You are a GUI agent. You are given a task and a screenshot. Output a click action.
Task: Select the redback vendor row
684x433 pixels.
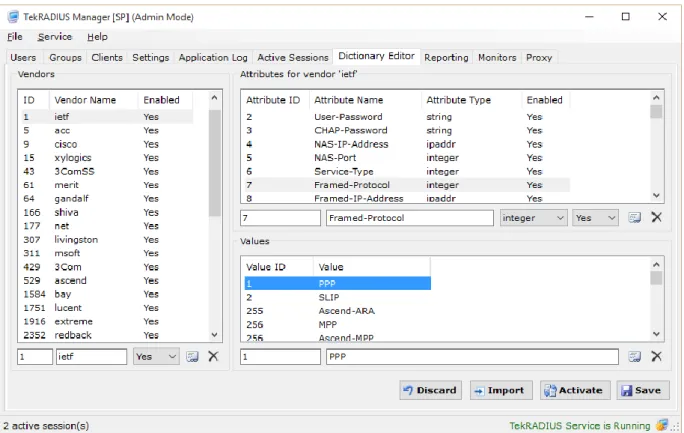[107, 335]
